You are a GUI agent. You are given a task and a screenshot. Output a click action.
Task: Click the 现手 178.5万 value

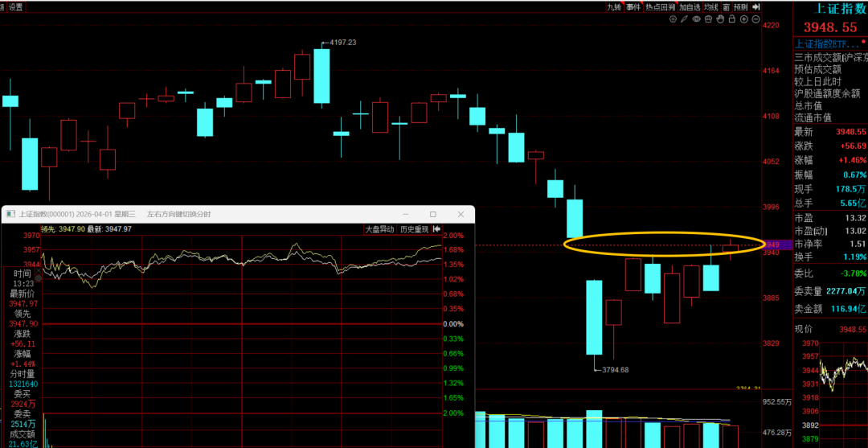pos(851,189)
